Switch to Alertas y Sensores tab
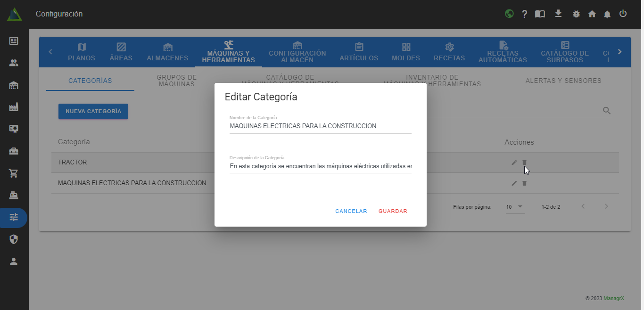Viewport: 644px width, 310px height. 563,81
